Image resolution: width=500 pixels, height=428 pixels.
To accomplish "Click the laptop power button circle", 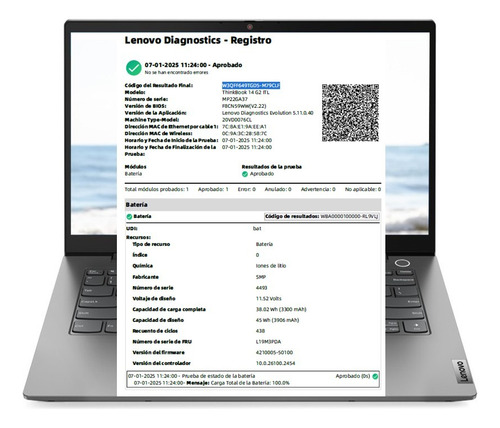I will pos(402,263).
